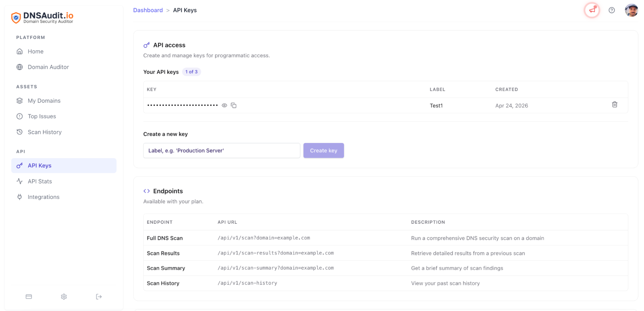Select API Keys in the sidebar

click(x=64, y=165)
